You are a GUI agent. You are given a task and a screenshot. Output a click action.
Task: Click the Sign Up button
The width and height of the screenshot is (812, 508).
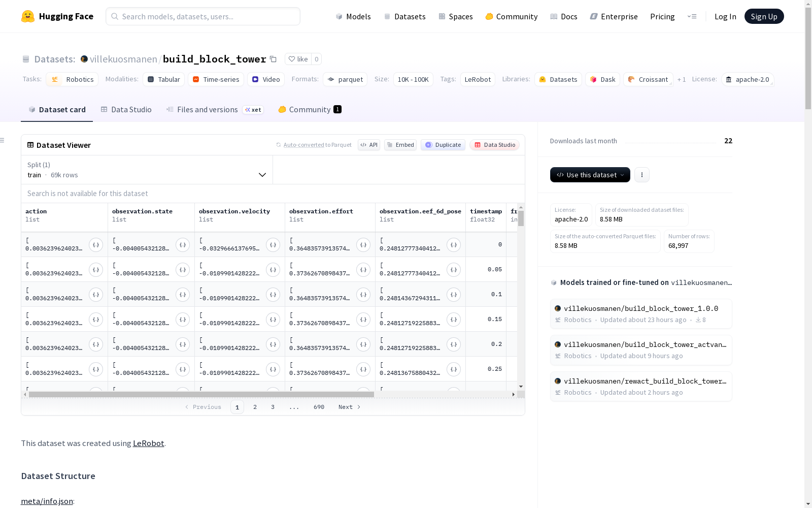click(x=764, y=16)
